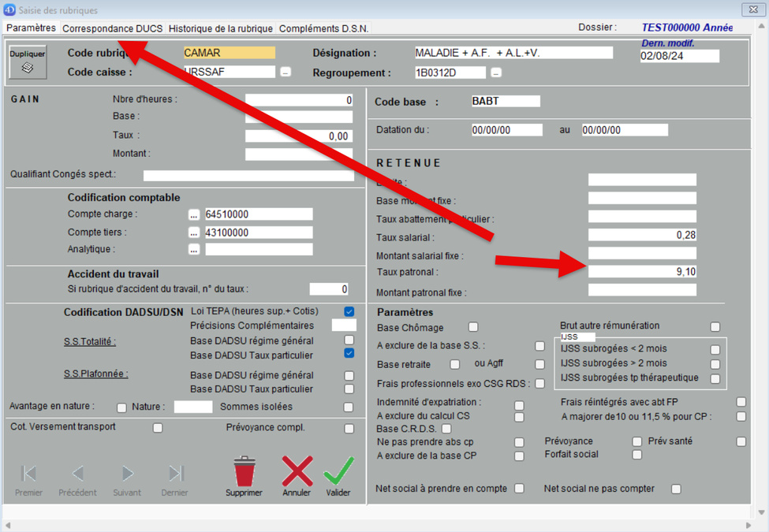Enable the Base Chômage checkbox
The height and width of the screenshot is (532, 769).
(x=473, y=327)
